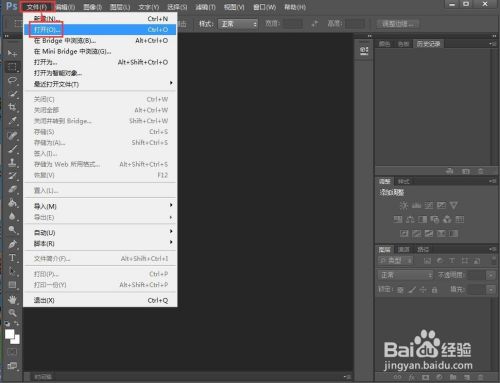The width and height of the screenshot is (500, 383).
Task: Add a Brightness/Contrast adjustment
Action: [404, 205]
